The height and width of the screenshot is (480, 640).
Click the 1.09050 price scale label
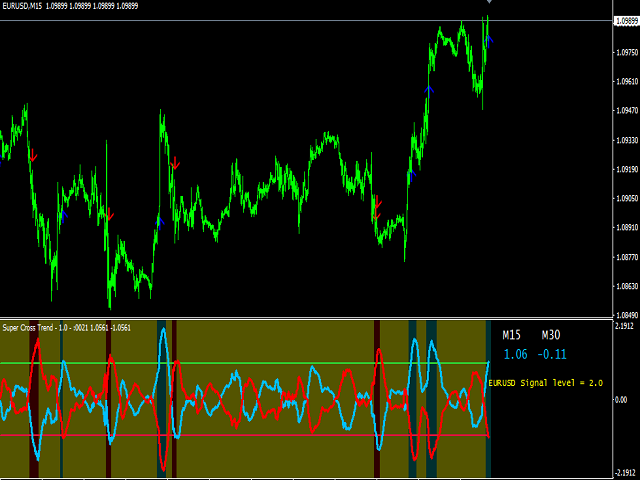point(627,198)
